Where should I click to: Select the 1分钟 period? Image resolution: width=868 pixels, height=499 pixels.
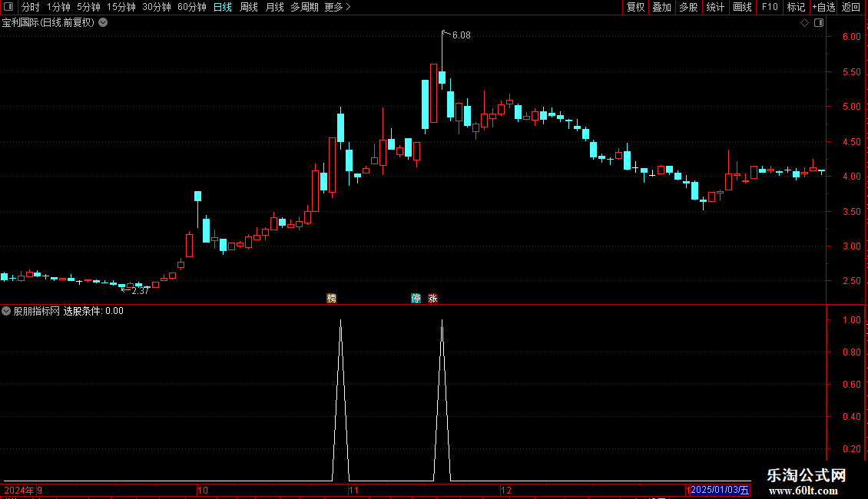click(x=58, y=7)
